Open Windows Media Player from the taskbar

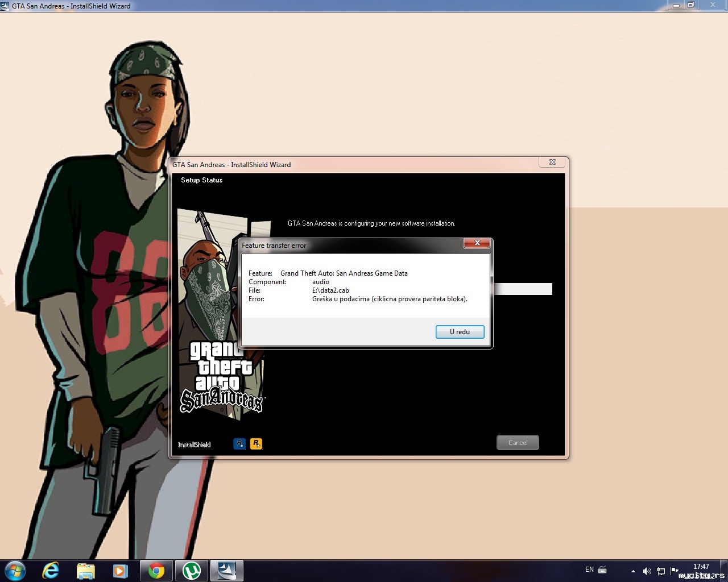pyautogui.click(x=121, y=570)
